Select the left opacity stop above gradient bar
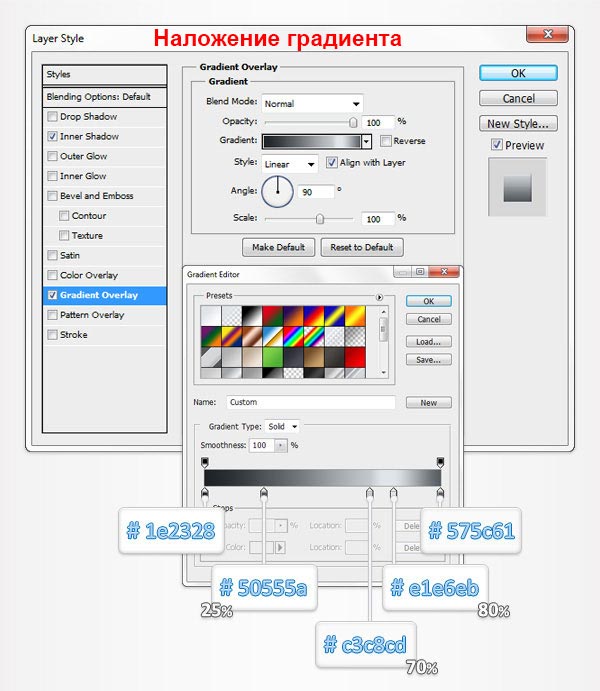 [x=205, y=462]
